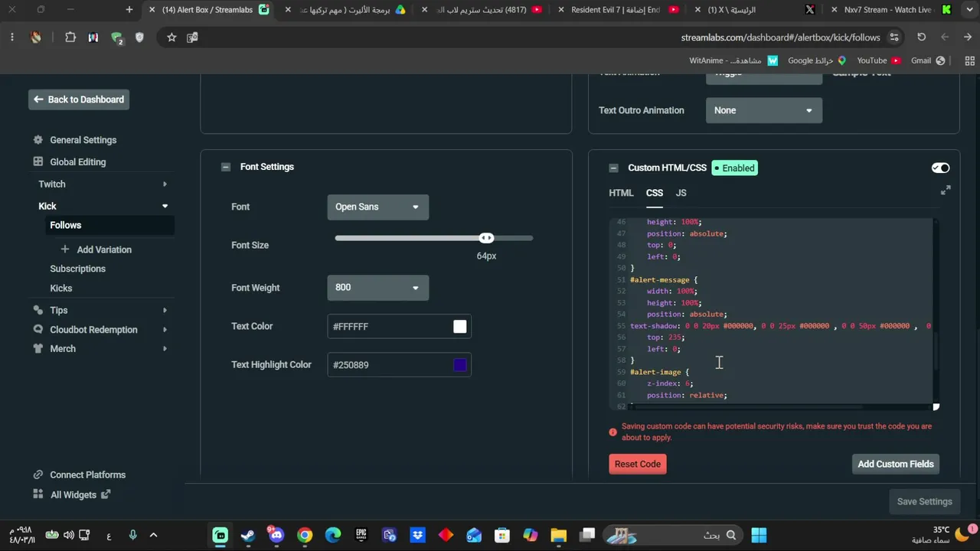Click the Tips tag icon
This screenshot has width=980, height=551.
[x=38, y=310]
